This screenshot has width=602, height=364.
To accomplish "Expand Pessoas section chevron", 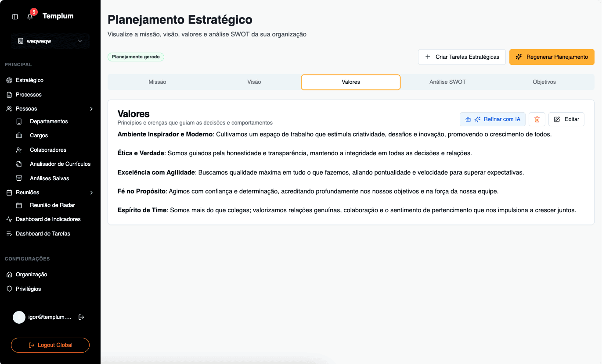I will tap(91, 109).
